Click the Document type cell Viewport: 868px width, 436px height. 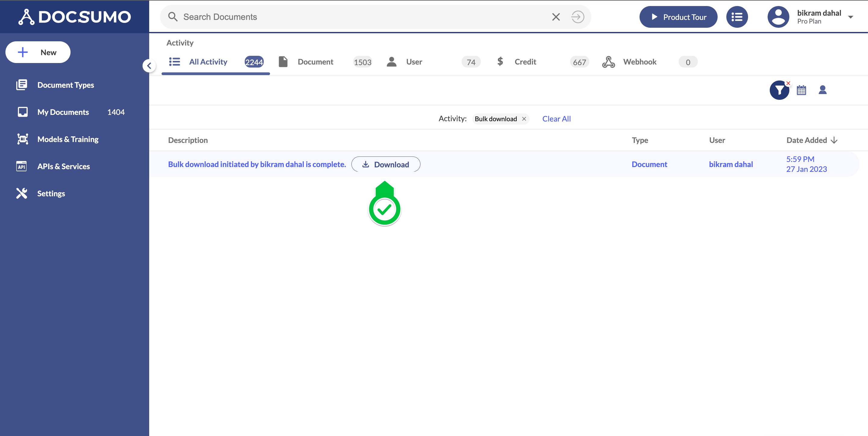click(649, 164)
